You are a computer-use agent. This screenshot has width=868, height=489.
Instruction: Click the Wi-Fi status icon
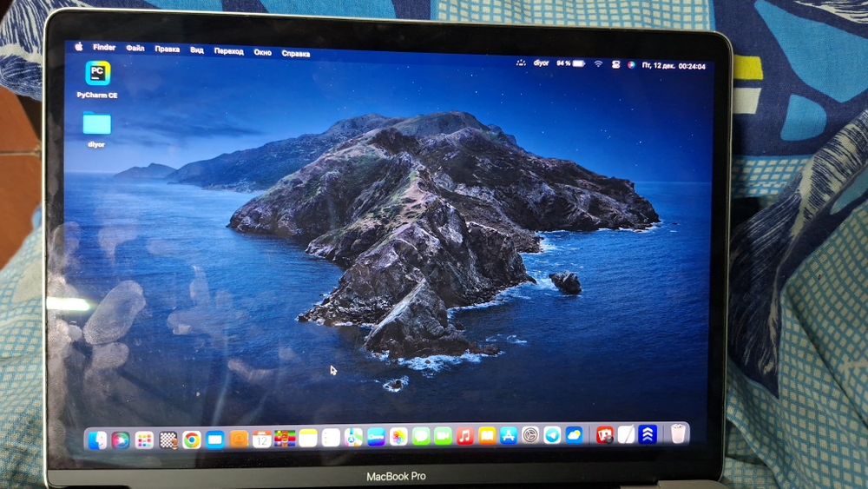point(598,64)
